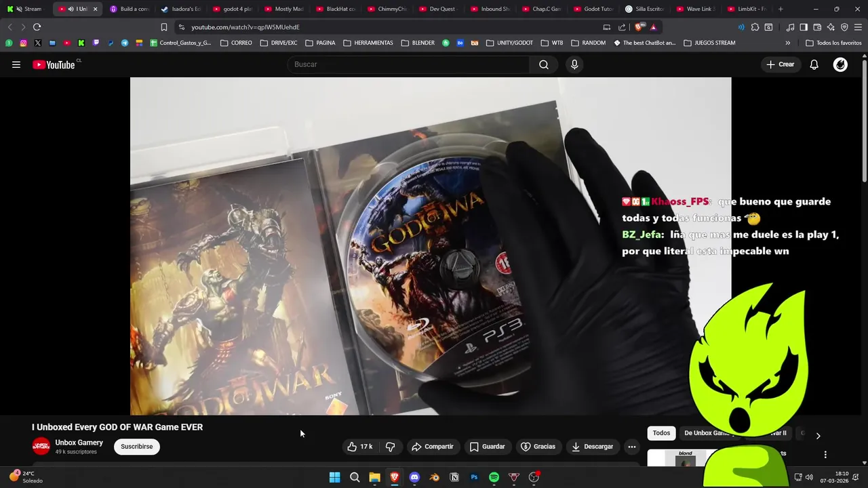Open the Windows Start menu
Image resolution: width=868 pixels, height=488 pixels.
coord(334,477)
